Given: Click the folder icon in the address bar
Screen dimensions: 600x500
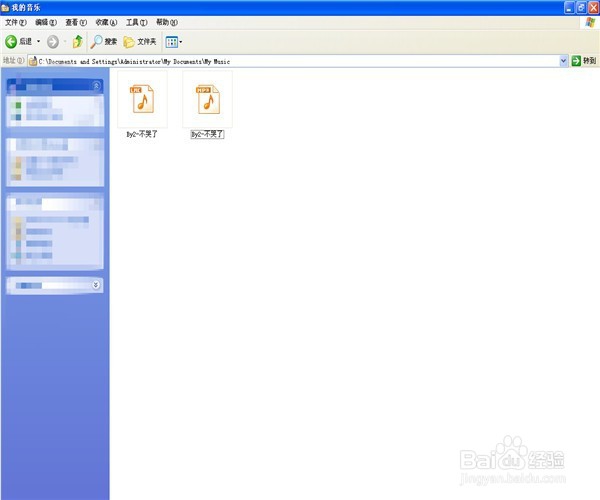Looking at the screenshot, I should point(33,61).
